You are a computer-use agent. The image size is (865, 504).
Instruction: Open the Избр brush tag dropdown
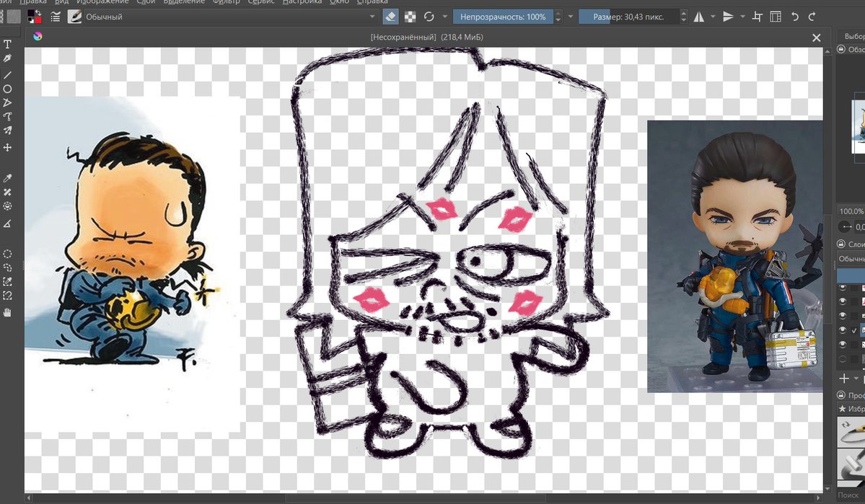(851, 409)
